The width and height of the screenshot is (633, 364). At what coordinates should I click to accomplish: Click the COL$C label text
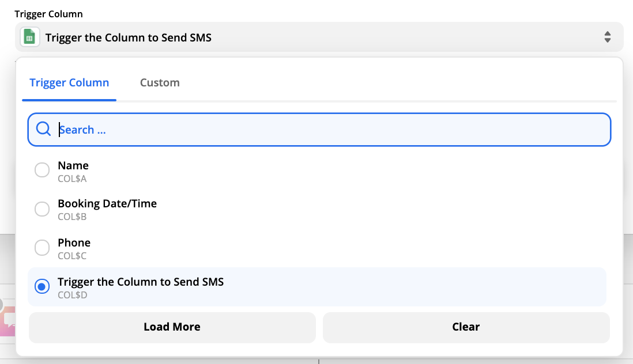tap(72, 256)
